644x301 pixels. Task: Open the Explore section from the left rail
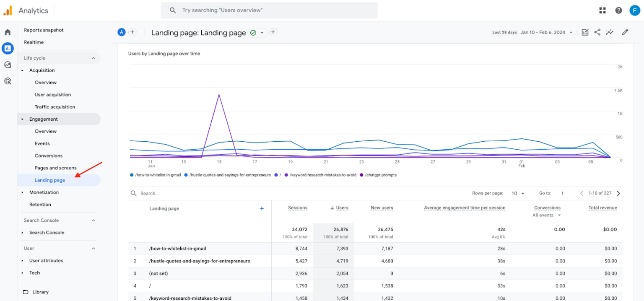[x=8, y=65]
